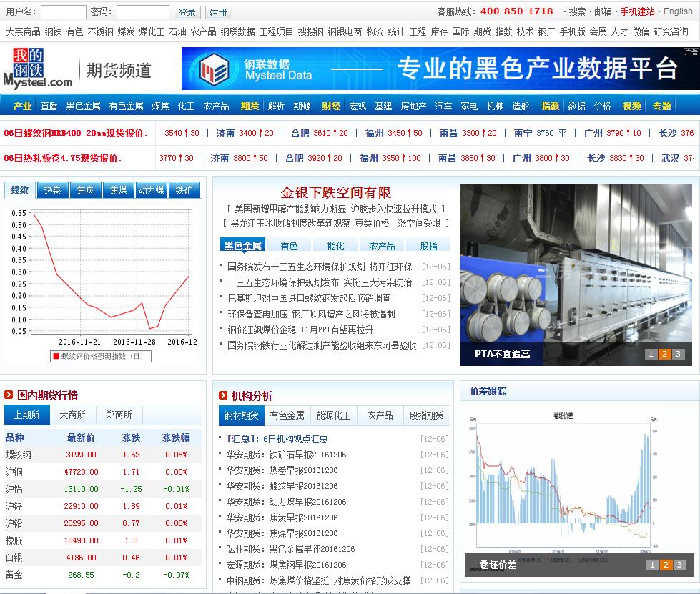
Task: Open the Mysteel Data banner advertisement
Action: point(440,69)
